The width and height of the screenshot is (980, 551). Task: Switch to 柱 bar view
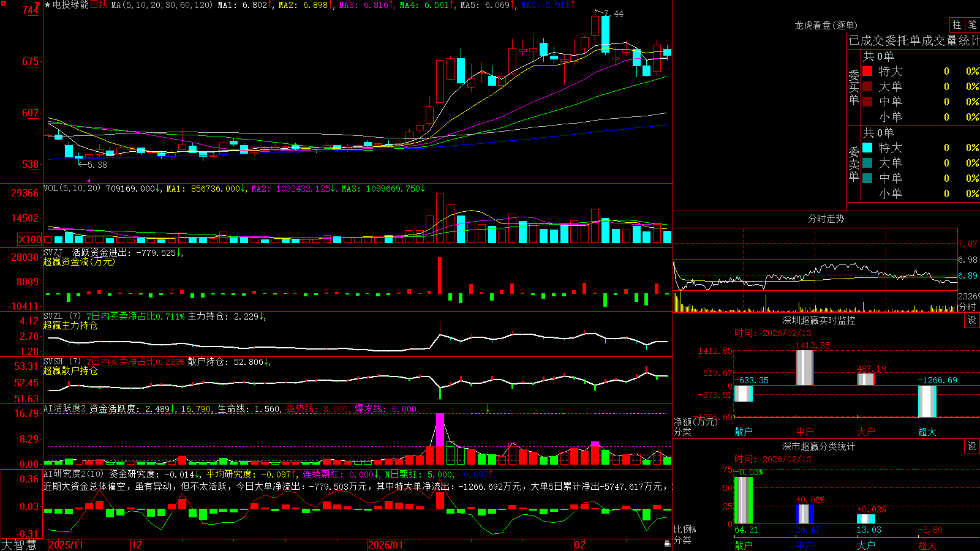coord(957,25)
